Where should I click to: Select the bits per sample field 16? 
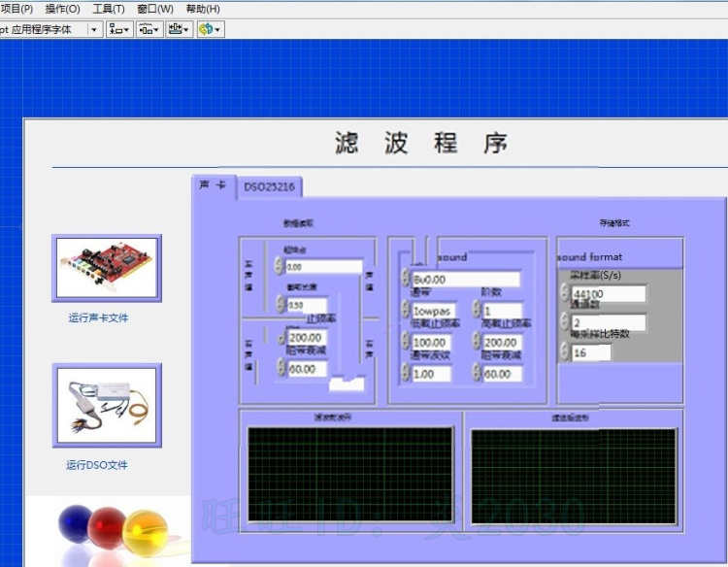click(591, 352)
